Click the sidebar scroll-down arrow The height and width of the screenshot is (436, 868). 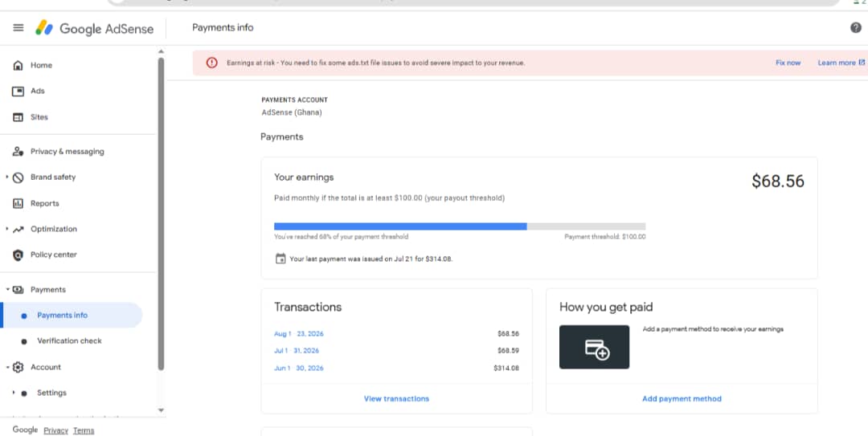(x=161, y=410)
